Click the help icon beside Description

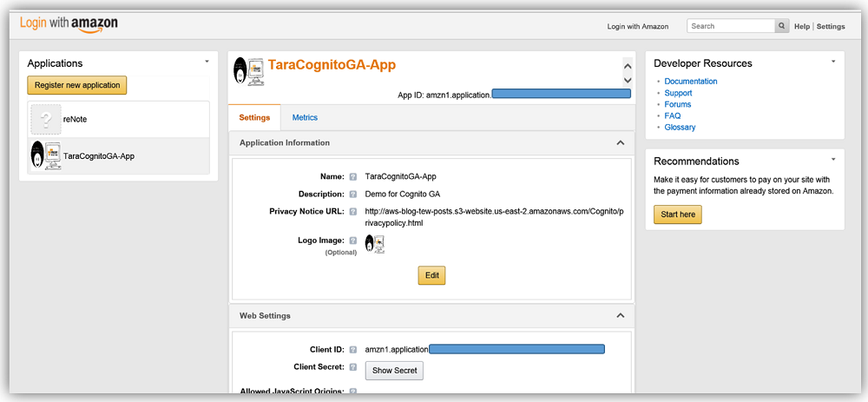click(353, 194)
